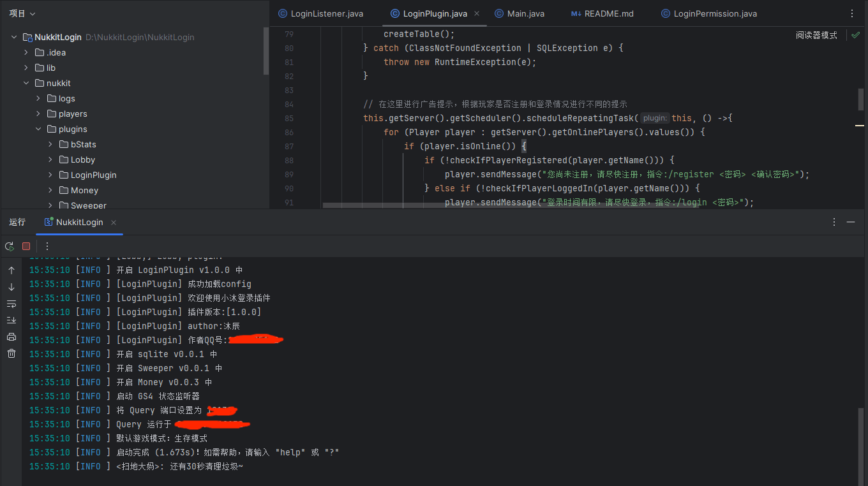This screenshot has width=868, height=486.
Task: Expand the bStats folder
Action: (x=50, y=144)
